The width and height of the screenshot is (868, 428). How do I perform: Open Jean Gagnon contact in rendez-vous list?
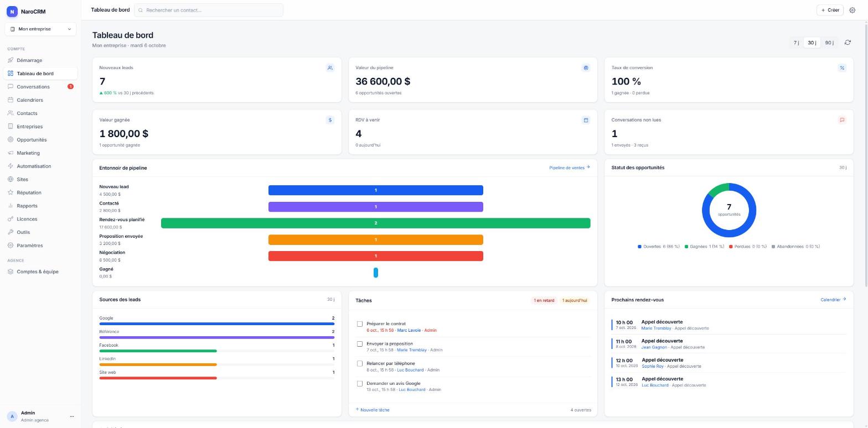coord(654,347)
